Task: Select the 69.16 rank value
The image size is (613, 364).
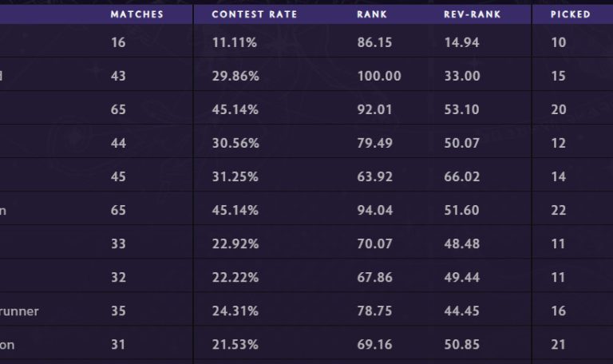Action: tap(374, 345)
